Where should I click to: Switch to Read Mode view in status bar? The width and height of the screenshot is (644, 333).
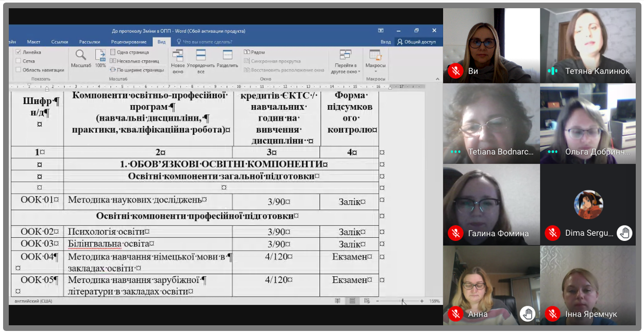tap(337, 301)
